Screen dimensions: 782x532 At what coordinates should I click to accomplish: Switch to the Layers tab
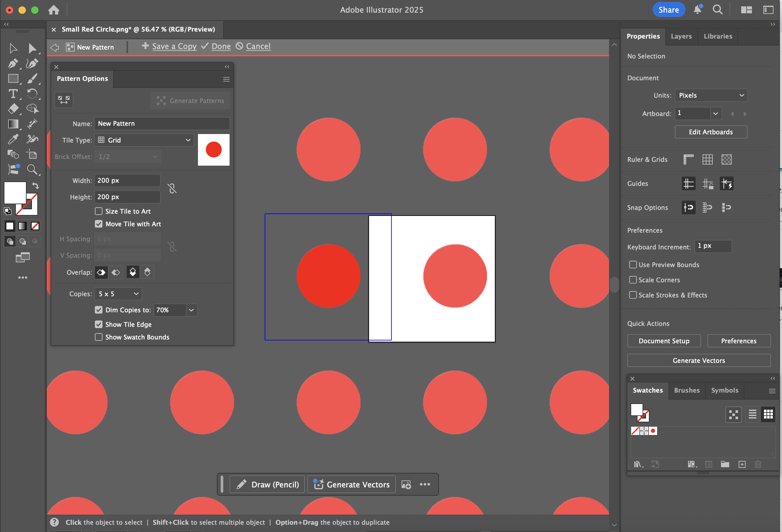[x=681, y=36]
